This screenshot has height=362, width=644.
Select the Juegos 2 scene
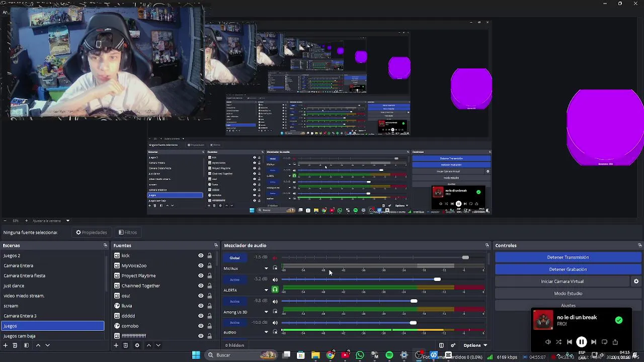pyautogui.click(x=52, y=255)
